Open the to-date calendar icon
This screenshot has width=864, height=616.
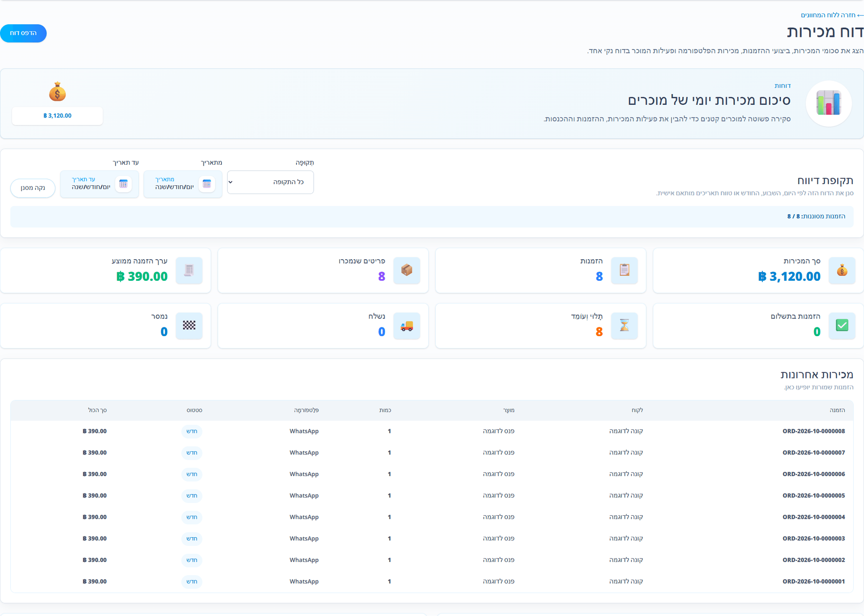pyautogui.click(x=123, y=184)
